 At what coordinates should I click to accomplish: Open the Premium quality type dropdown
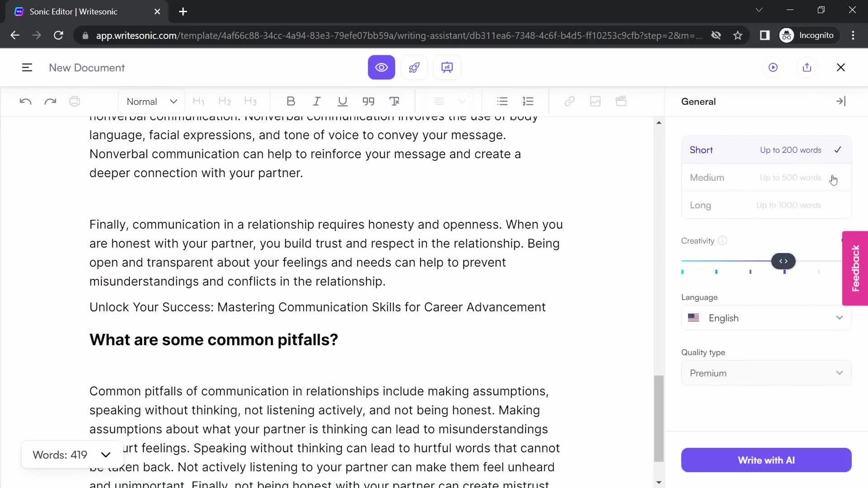766,373
